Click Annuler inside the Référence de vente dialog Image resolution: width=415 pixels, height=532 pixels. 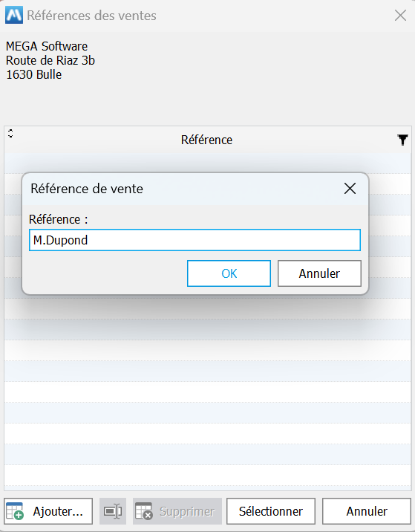319,273
